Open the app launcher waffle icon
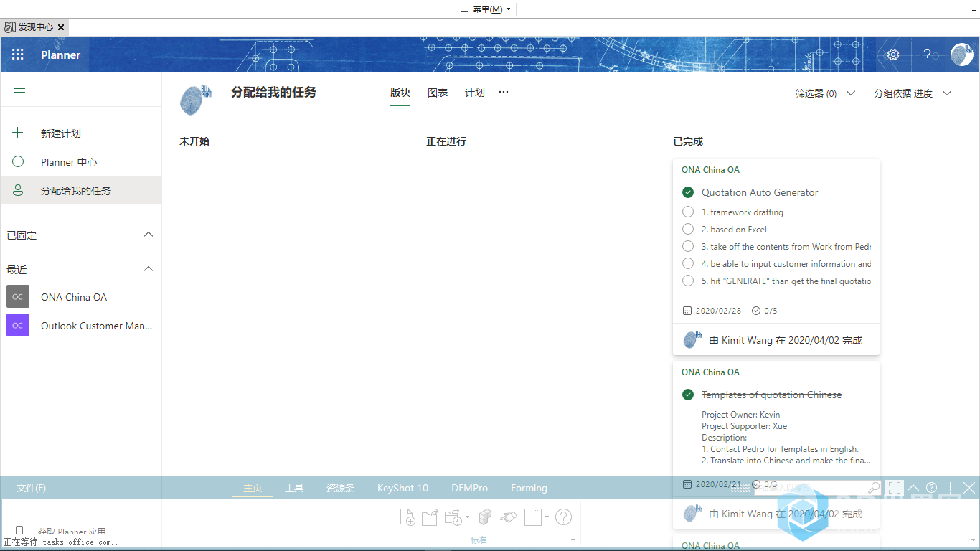980x551 pixels. (x=18, y=55)
